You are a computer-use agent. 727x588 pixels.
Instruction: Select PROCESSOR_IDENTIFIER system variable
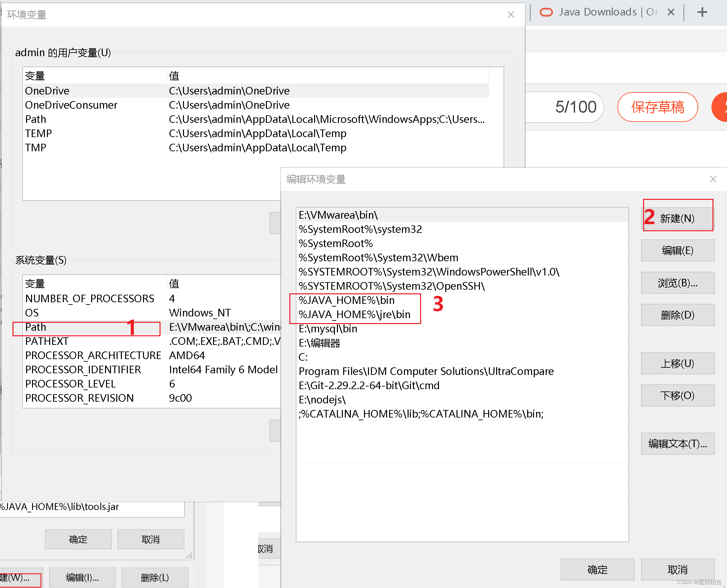[x=152, y=370]
